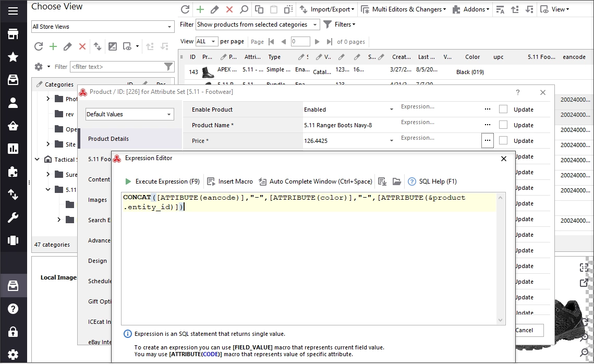Delete product with red X in toolbar

point(229,9)
